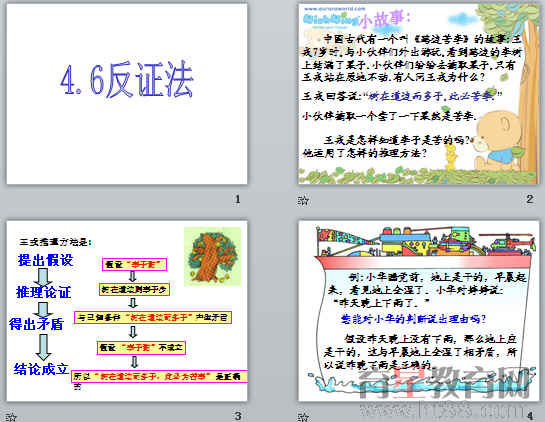Click slide number 1 label
The image size is (545, 422).
[x=237, y=199]
